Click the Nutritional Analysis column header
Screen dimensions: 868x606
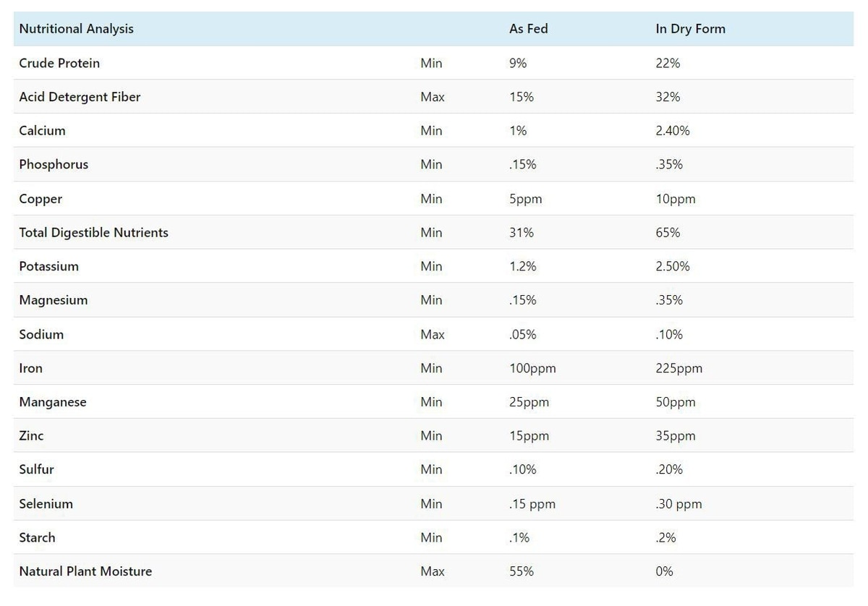(76, 29)
